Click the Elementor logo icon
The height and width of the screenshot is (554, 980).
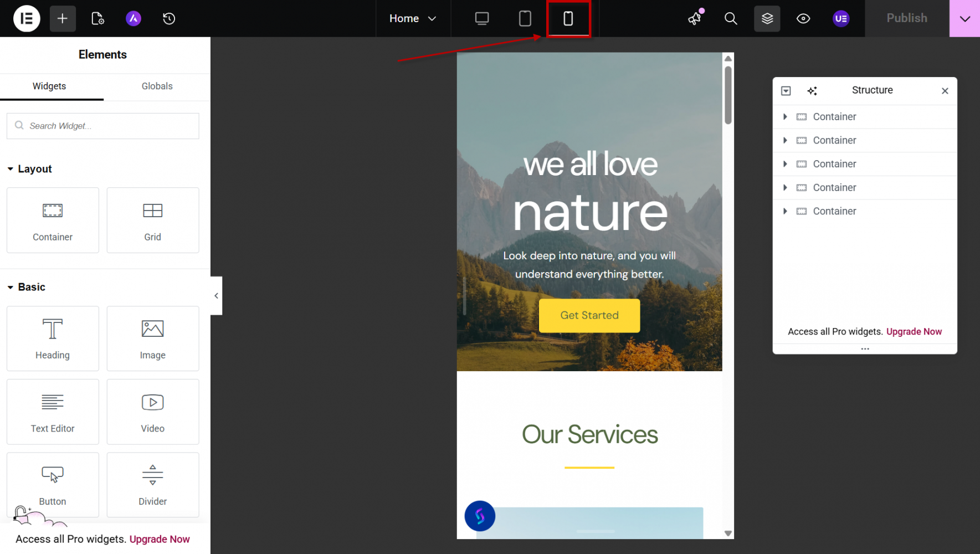point(27,18)
